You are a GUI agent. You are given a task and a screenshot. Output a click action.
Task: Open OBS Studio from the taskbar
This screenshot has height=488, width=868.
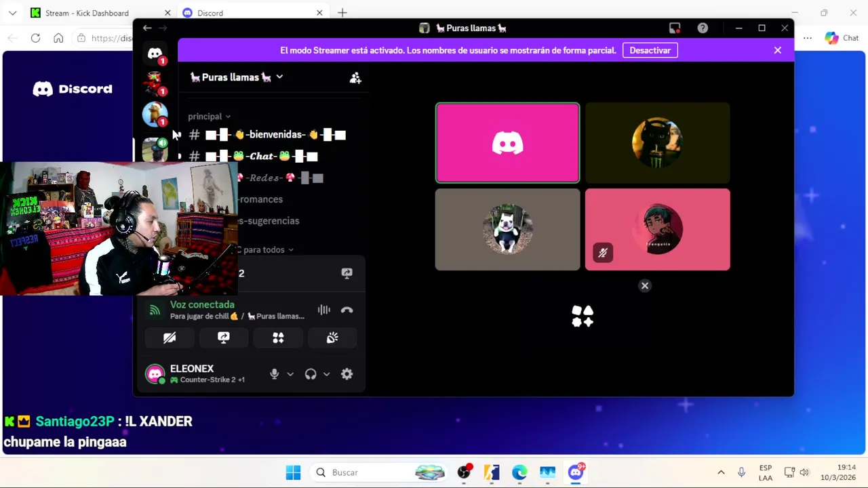pyautogui.click(x=465, y=472)
